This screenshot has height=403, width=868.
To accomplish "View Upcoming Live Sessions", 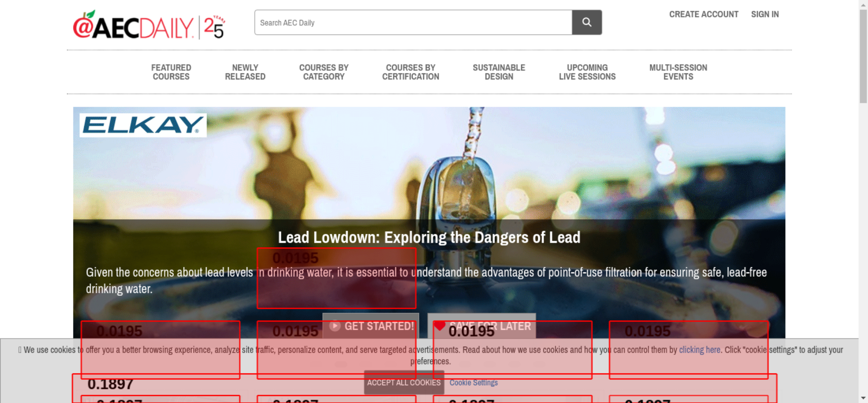I will (x=587, y=72).
